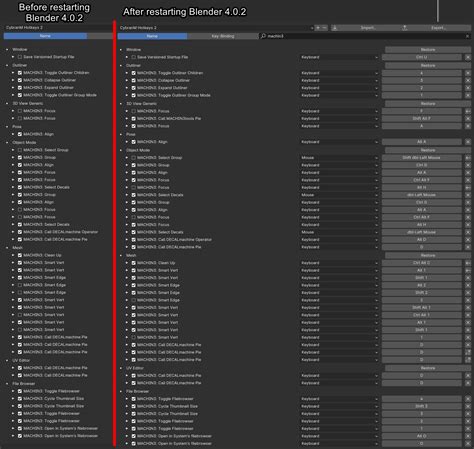
Task: Click into the machin3 search field
Action: (x=365, y=36)
